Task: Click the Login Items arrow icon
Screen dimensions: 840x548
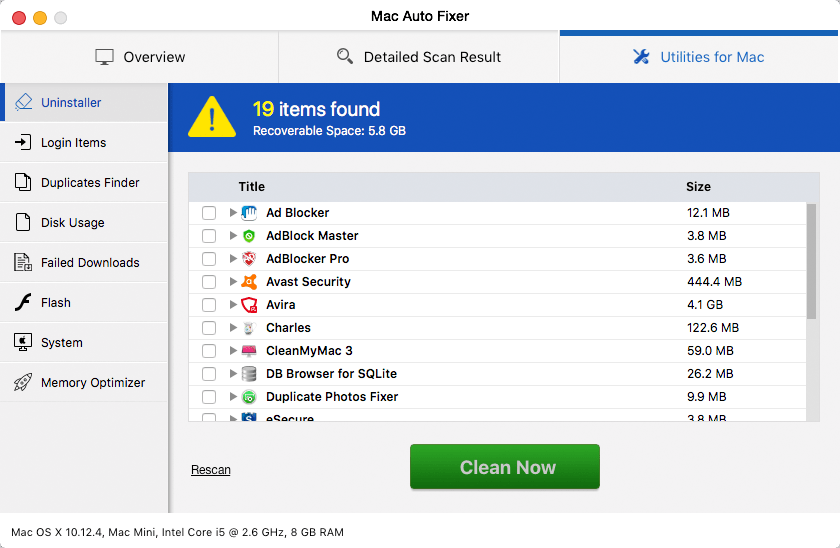Action: pos(22,142)
